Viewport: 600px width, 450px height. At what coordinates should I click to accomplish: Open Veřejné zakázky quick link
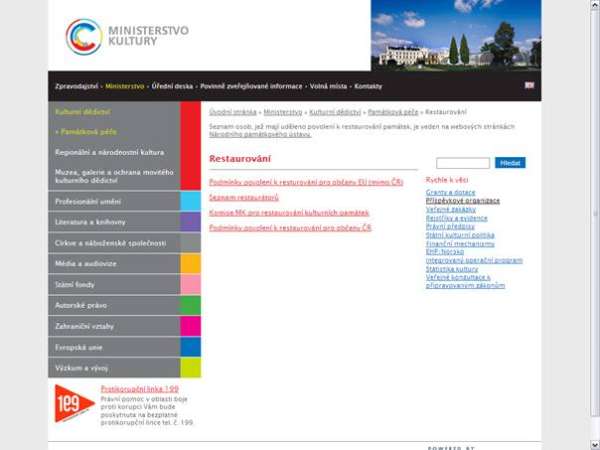[x=451, y=209]
